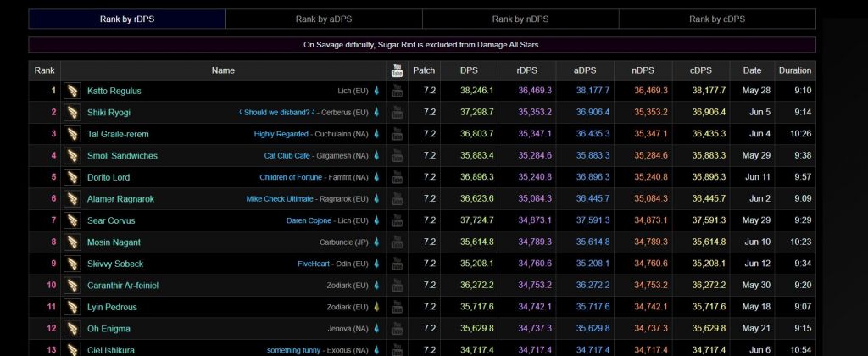The height and width of the screenshot is (356, 868).
Task: Click the job icon beside Shiki Ryogi
Action: 73,113
